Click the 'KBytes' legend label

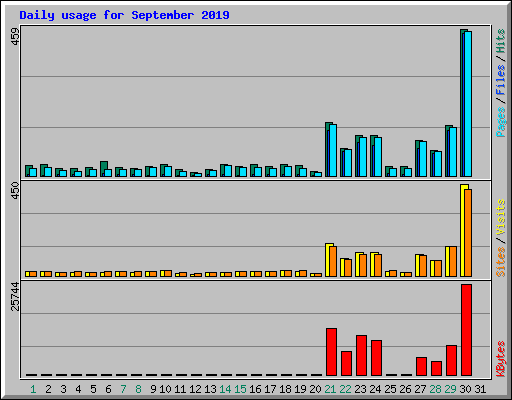(x=500, y=359)
